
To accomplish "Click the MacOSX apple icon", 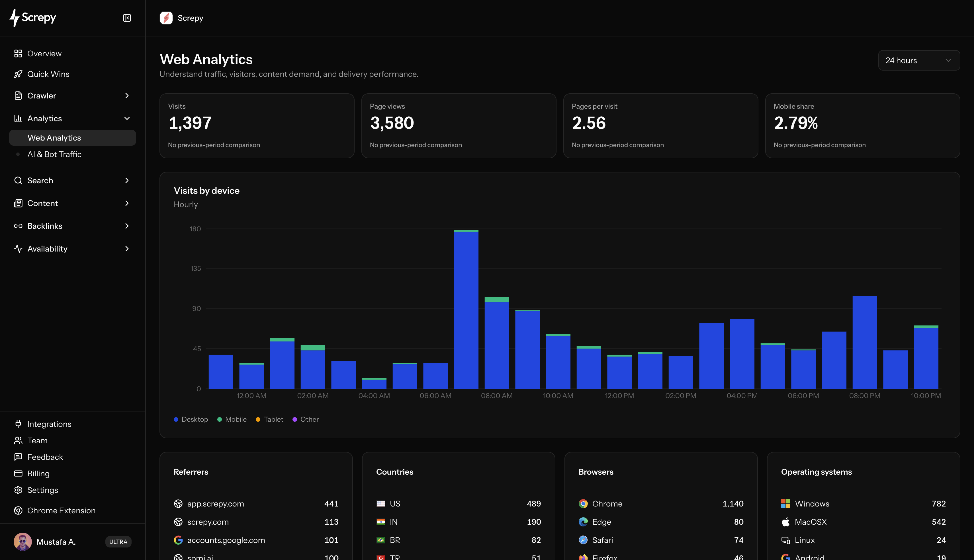I will 786,522.
